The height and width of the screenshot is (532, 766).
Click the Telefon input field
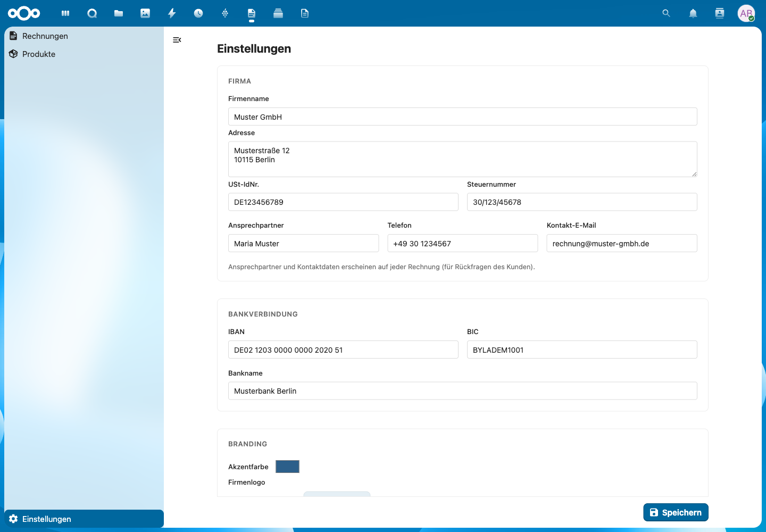pos(463,243)
